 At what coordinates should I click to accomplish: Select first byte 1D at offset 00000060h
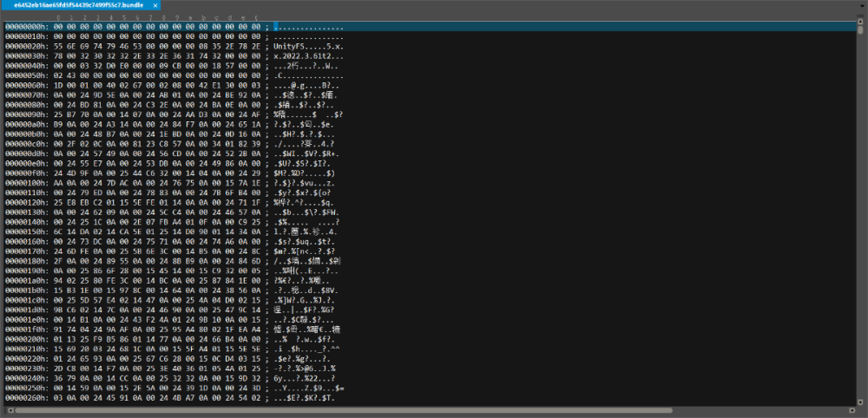pyautogui.click(x=58, y=84)
